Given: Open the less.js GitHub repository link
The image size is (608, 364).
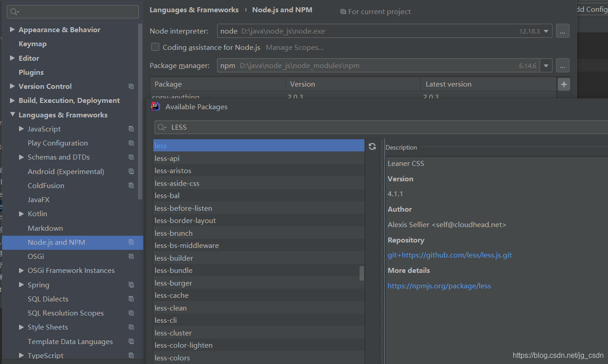Looking at the screenshot, I should [450, 255].
